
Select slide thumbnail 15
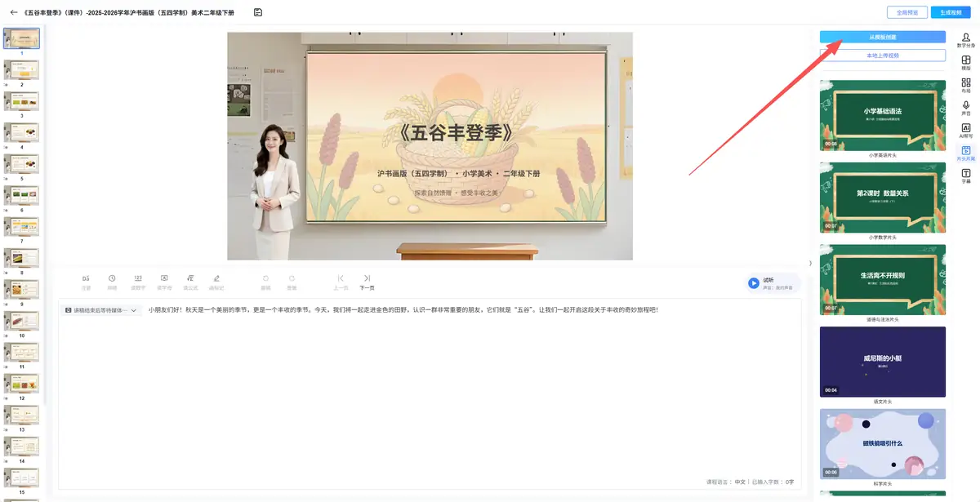pos(21,478)
